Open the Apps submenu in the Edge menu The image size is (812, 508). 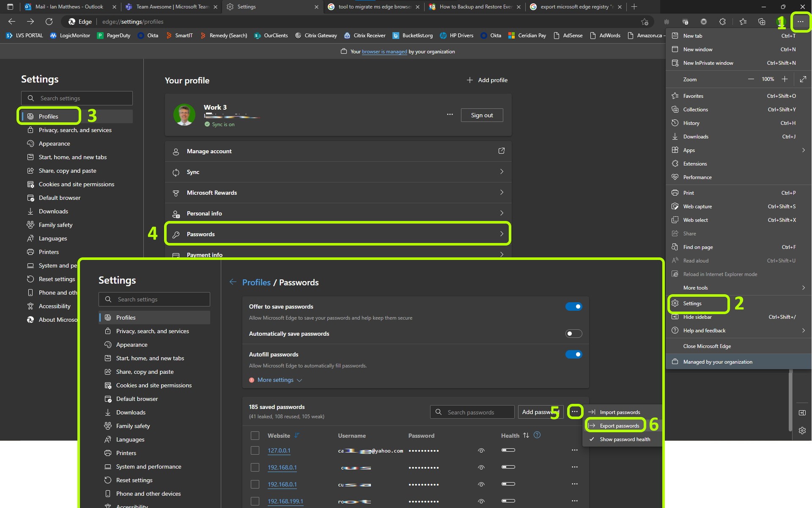tap(689, 150)
